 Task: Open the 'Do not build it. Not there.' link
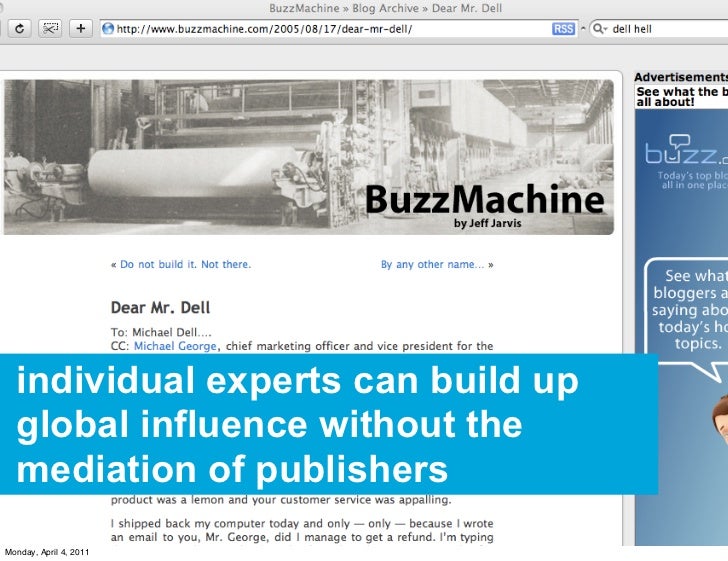point(185,264)
